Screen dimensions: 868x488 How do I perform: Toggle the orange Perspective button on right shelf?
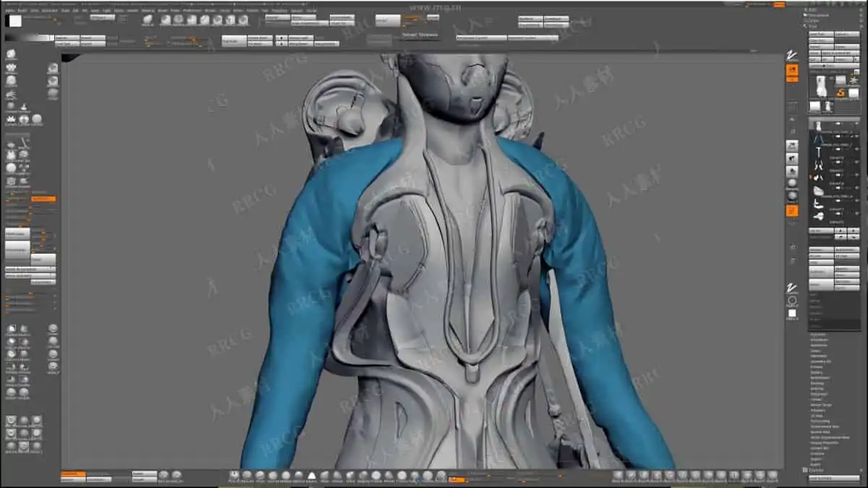[792, 70]
